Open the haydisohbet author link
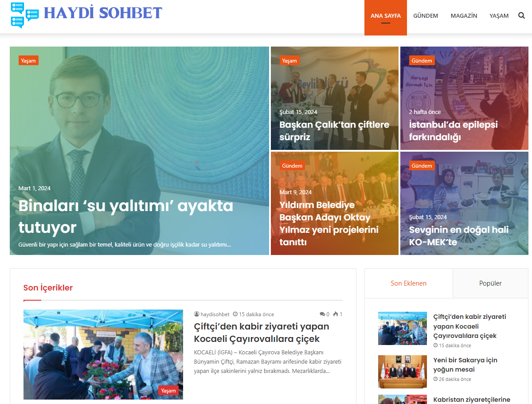The width and height of the screenshot is (532, 404). point(215,314)
